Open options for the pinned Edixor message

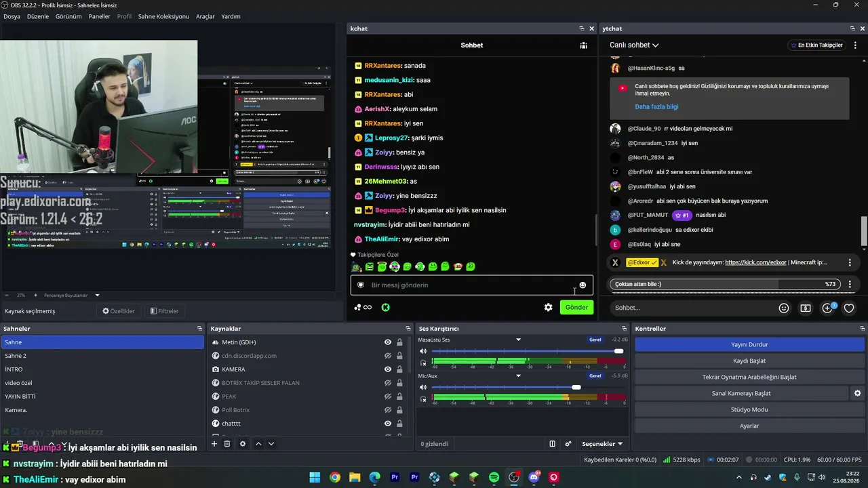tap(850, 262)
